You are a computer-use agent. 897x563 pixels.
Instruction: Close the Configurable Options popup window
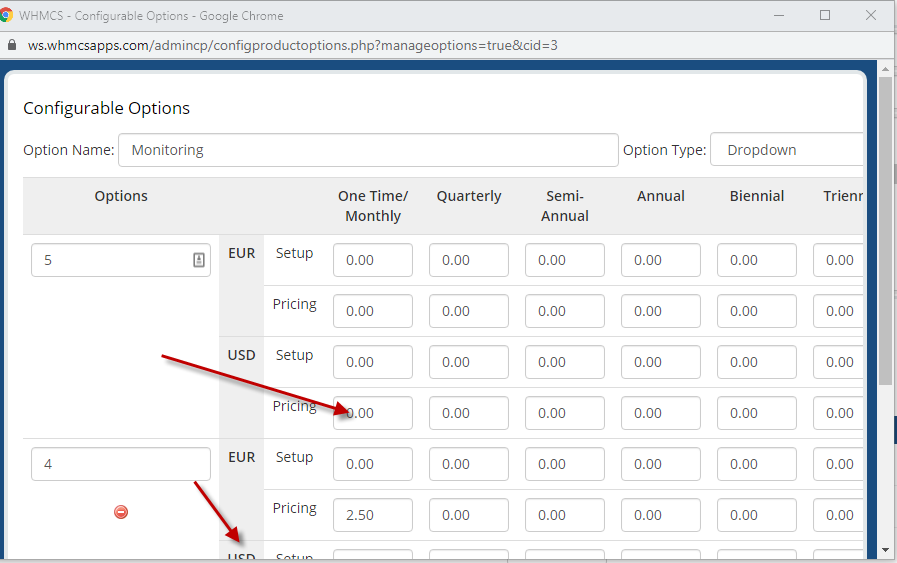point(869,15)
